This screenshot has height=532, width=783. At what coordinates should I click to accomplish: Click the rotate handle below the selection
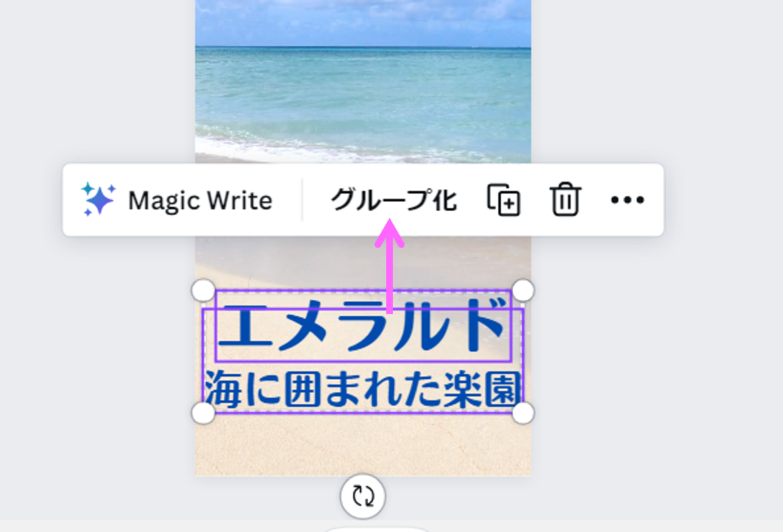coord(362,496)
